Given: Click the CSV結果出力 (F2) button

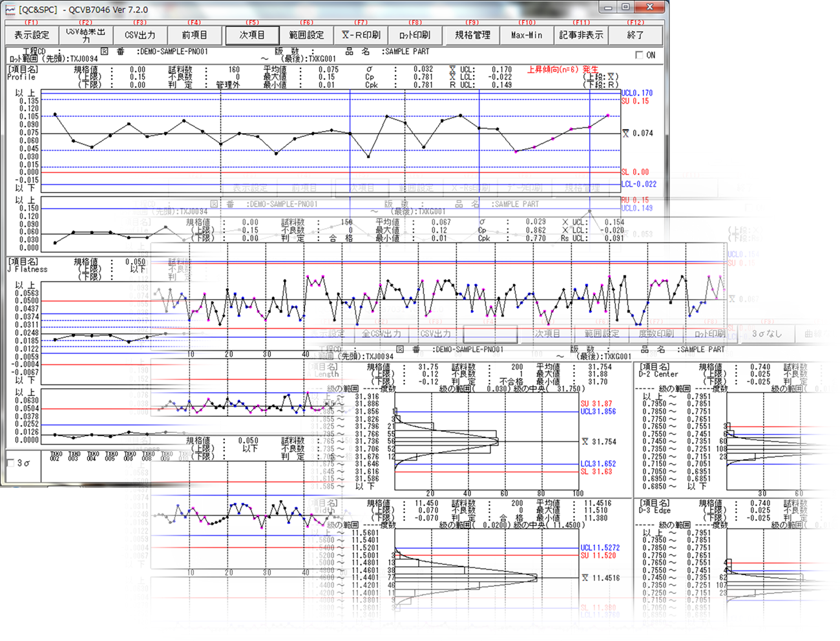Looking at the screenshot, I should coord(86,36).
